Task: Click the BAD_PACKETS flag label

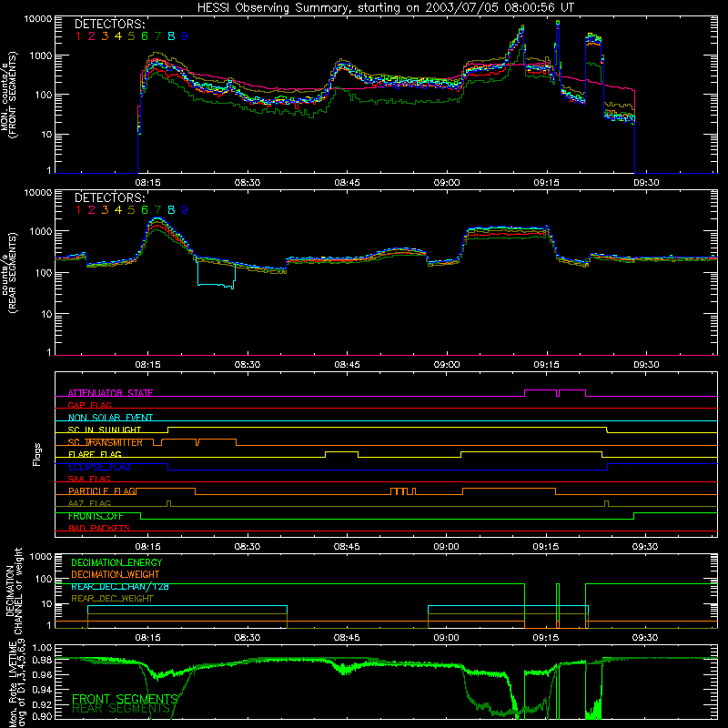Action: [99, 529]
